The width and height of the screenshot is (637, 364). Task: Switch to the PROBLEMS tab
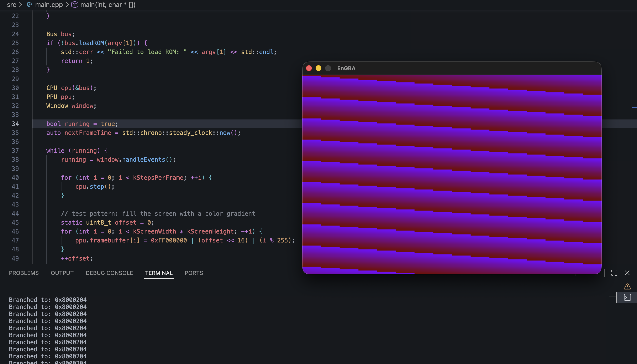click(x=24, y=273)
